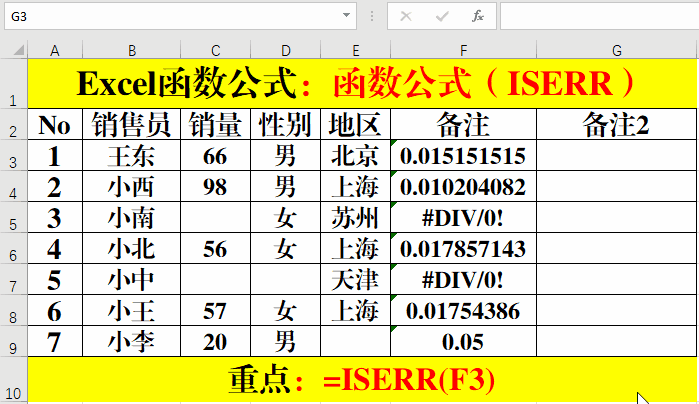Click sales value '66'
This screenshot has width=699, height=404.
click(215, 155)
